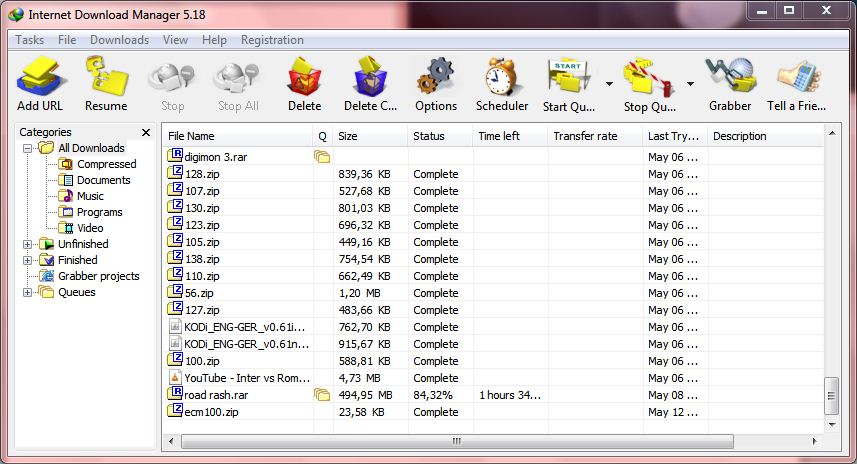The width and height of the screenshot is (857, 464).
Task: Click the Add URL toolbar icon
Action: click(39, 78)
